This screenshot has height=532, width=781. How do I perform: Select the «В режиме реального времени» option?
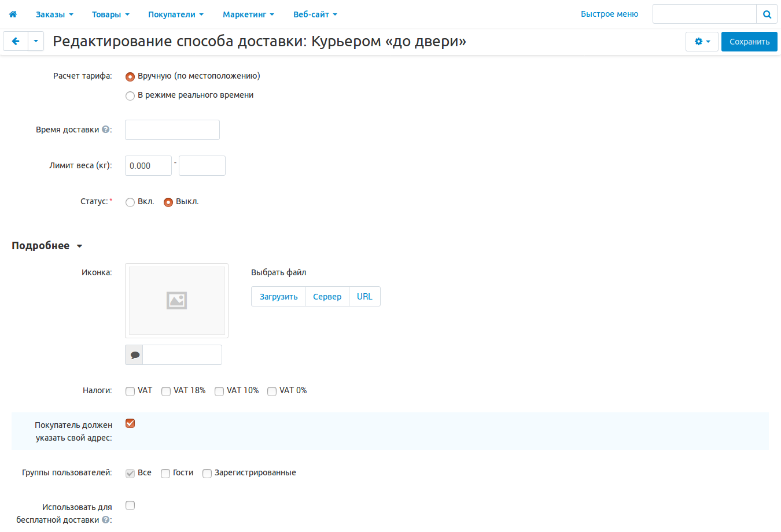pyautogui.click(x=130, y=96)
